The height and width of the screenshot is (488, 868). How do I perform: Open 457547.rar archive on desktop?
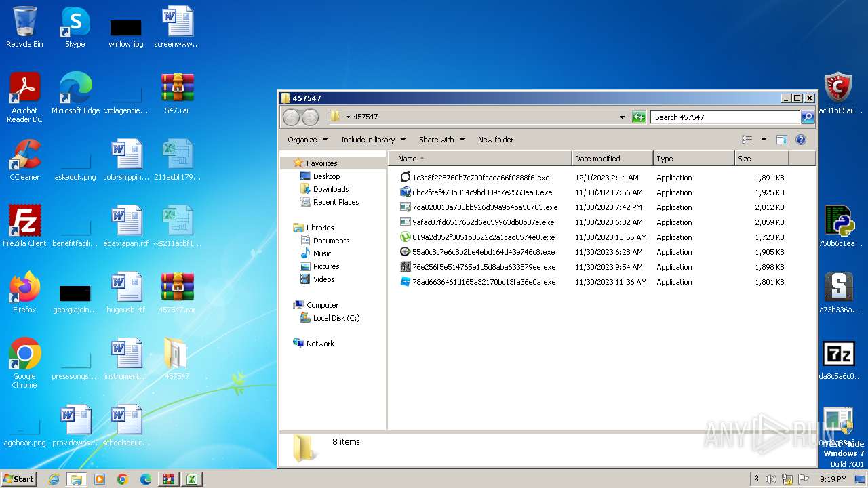[177, 293]
